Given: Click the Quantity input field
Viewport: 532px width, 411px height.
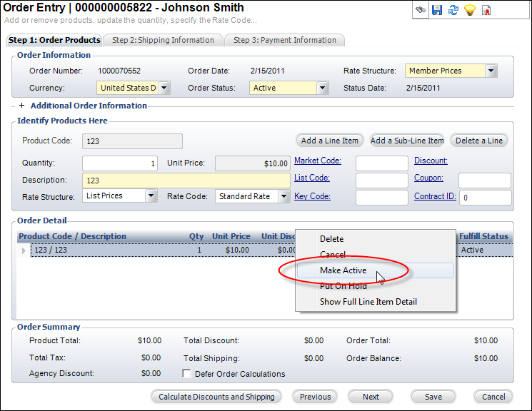Looking at the screenshot, I should click(x=120, y=163).
